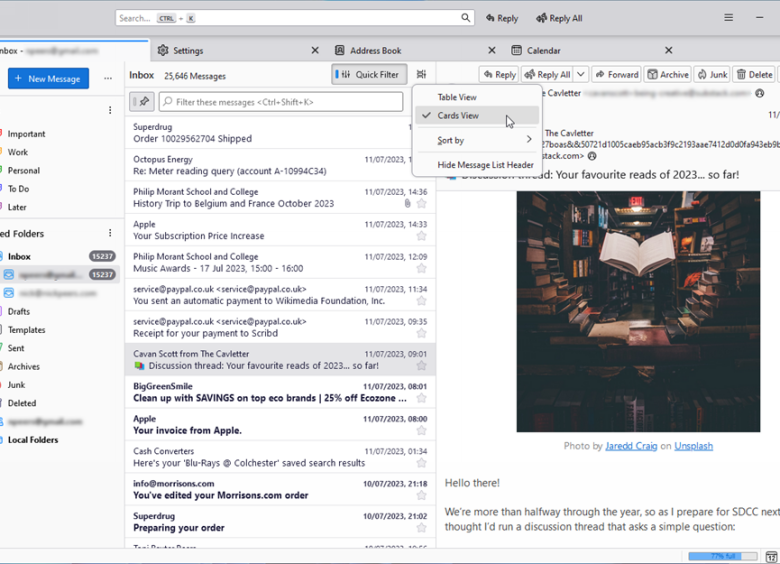This screenshot has height=564, width=780.
Task: Forward the open message
Action: [x=616, y=75]
